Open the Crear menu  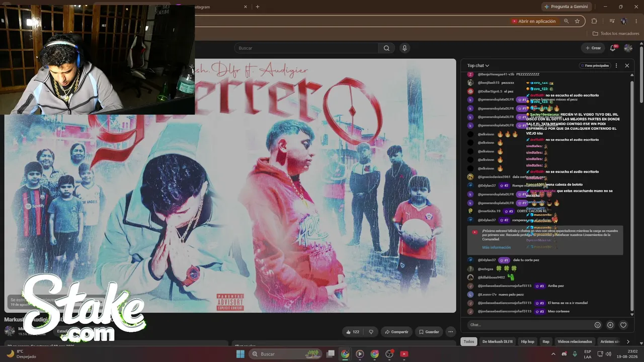tap(593, 48)
